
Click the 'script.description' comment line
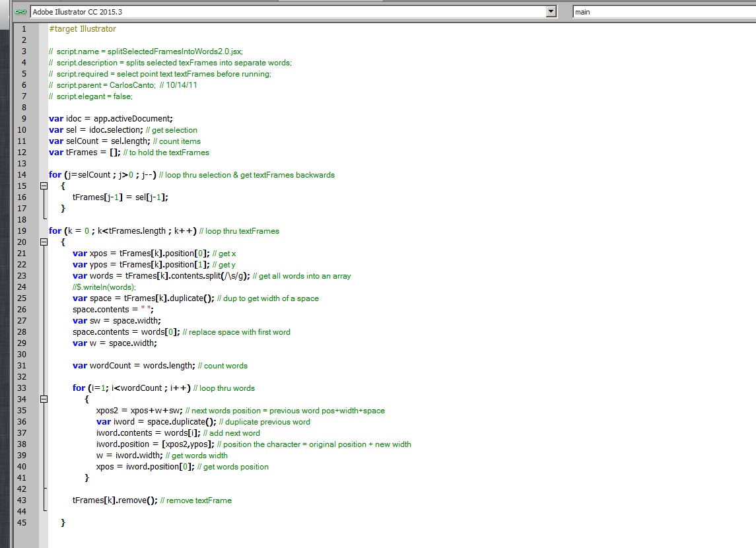pyautogui.click(x=170, y=63)
